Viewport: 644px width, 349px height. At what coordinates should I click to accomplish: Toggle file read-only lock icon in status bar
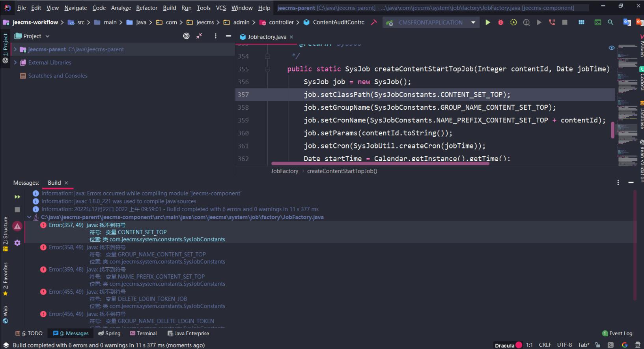coord(598,345)
